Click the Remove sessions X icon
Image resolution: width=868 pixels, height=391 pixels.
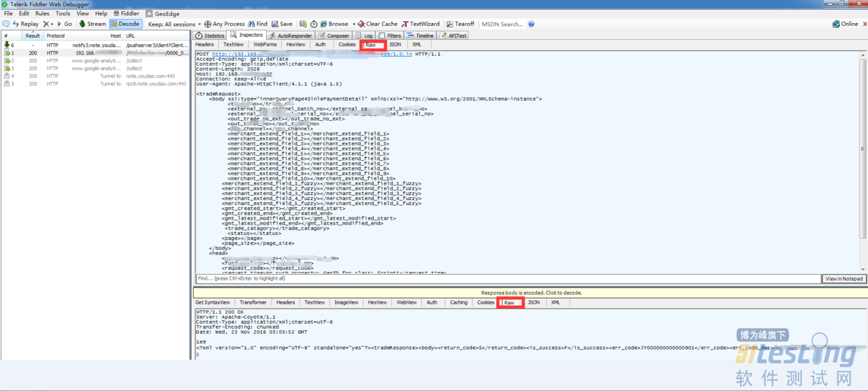[46, 24]
